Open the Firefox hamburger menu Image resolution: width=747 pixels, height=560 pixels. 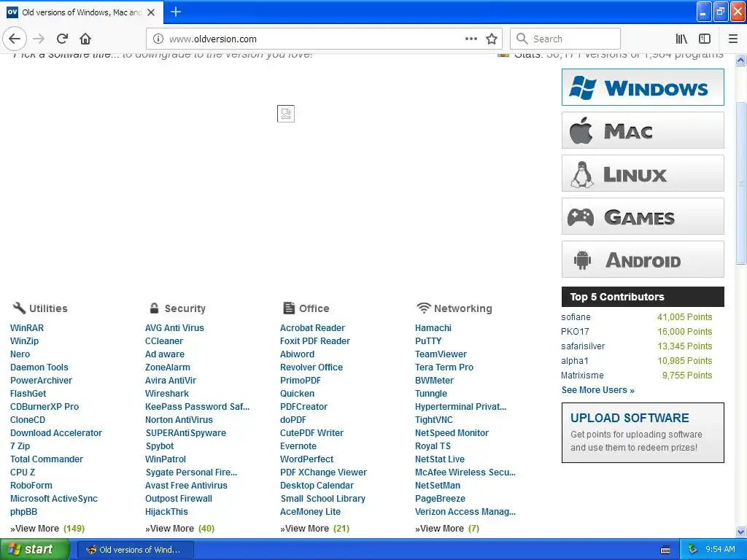732,39
